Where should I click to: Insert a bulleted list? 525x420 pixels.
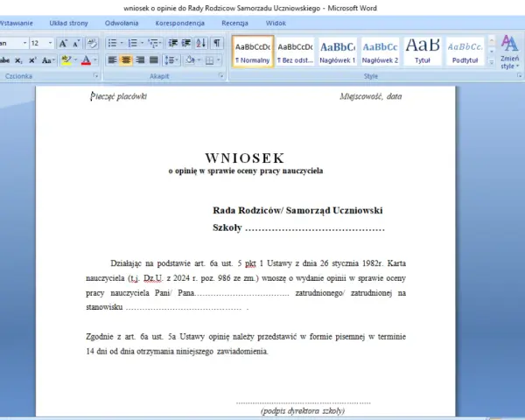113,43
